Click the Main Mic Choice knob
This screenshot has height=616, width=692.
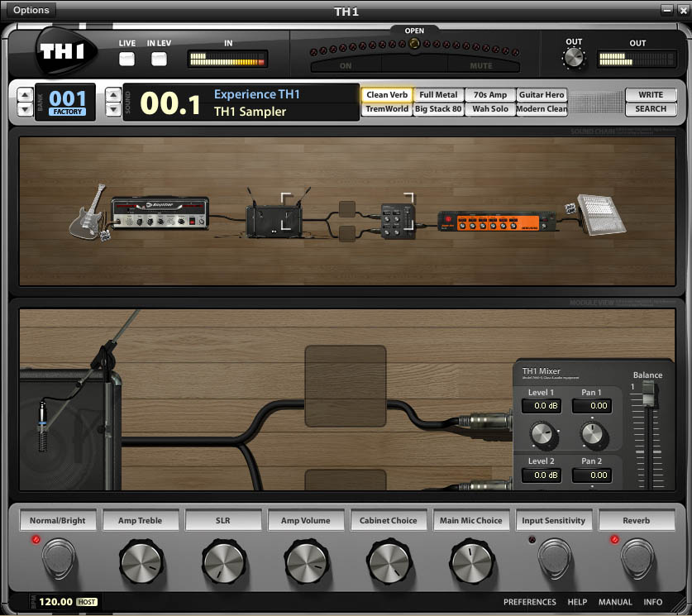click(x=471, y=561)
